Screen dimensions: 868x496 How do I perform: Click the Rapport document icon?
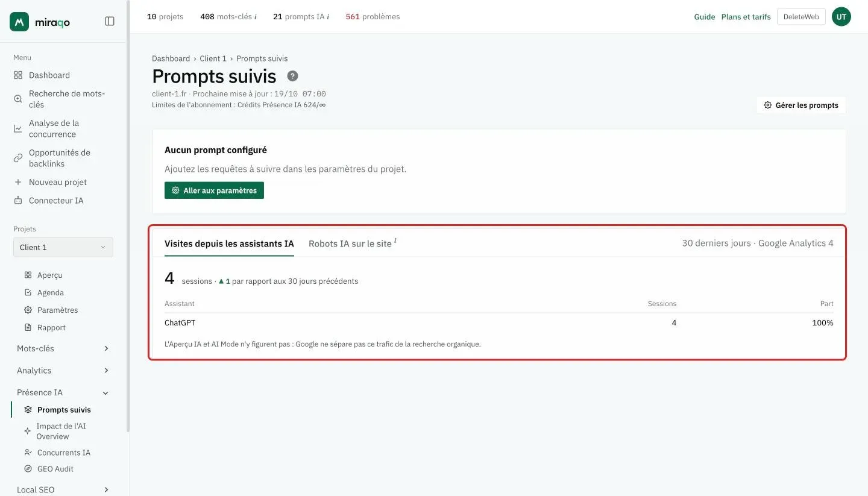point(28,327)
